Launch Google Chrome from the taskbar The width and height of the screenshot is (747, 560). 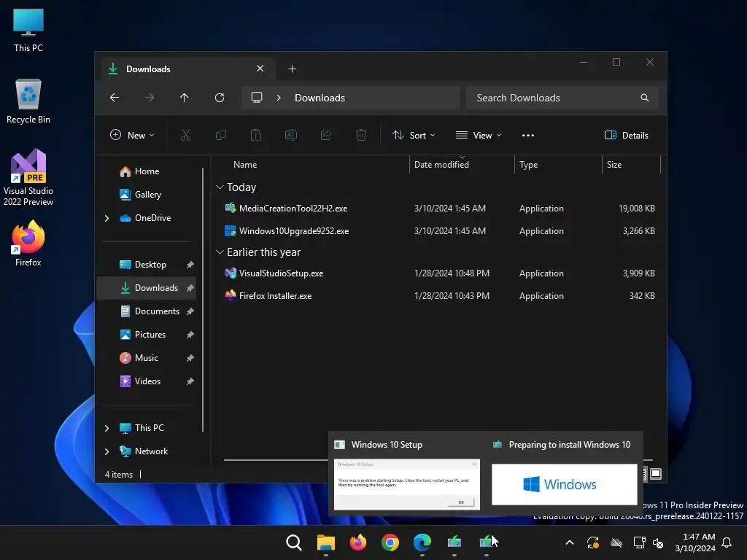[390, 542]
